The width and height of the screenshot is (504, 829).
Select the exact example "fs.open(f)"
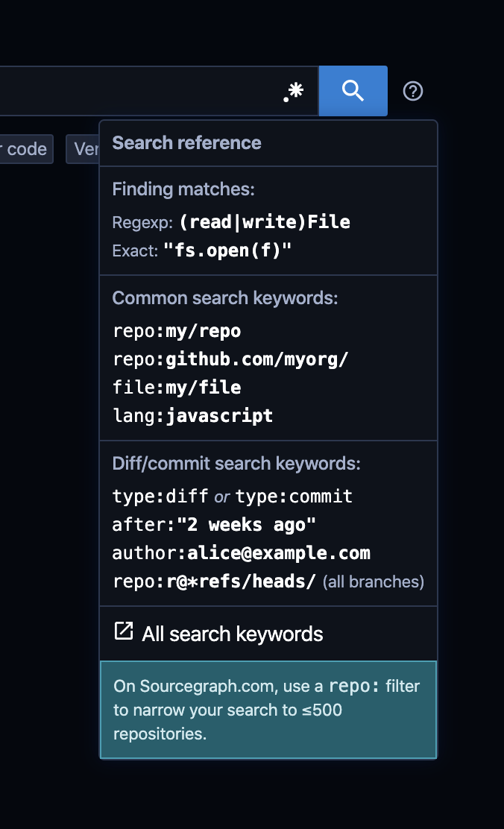pyautogui.click(x=227, y=250)
